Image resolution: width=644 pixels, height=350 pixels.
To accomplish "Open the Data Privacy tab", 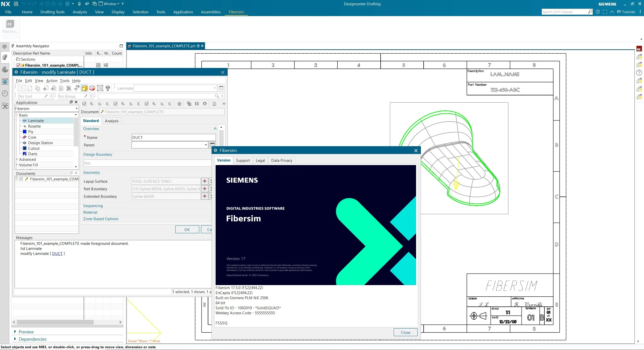I will pos(282,160).
